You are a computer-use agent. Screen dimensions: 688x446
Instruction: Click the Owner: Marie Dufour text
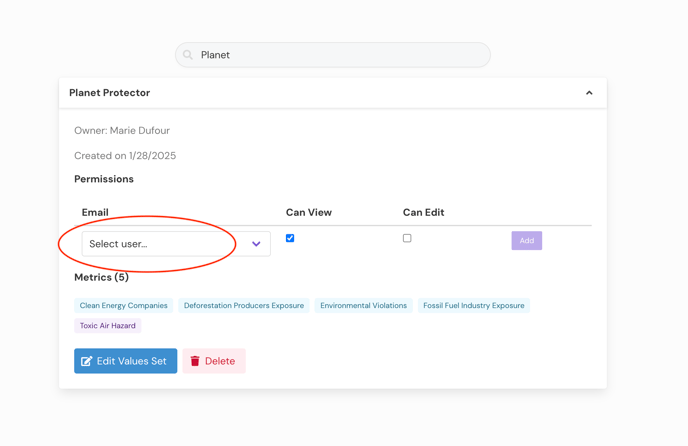coord(122,130)
